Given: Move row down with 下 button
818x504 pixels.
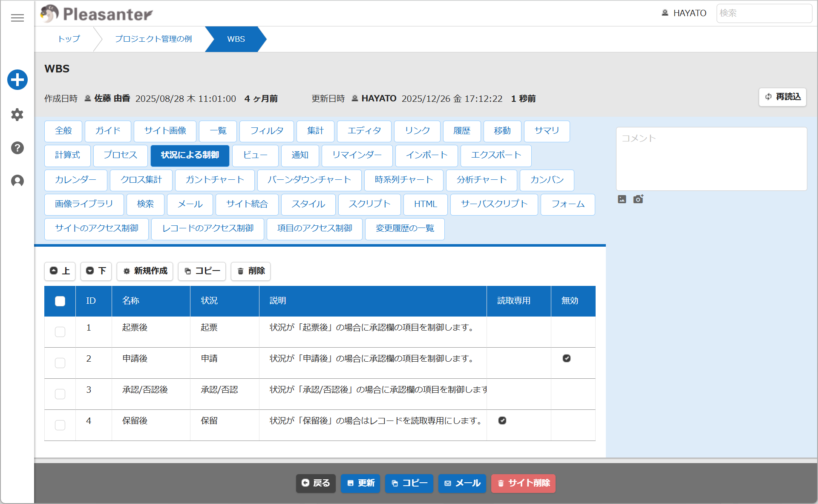Looking at the screenshot, I should point(96,271).
